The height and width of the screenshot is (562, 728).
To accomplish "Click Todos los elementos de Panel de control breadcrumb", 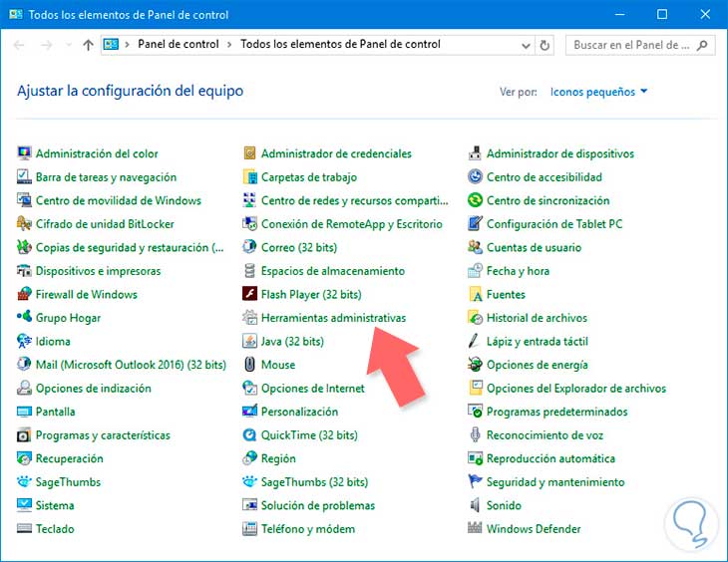I will click(x=340, y=44).
